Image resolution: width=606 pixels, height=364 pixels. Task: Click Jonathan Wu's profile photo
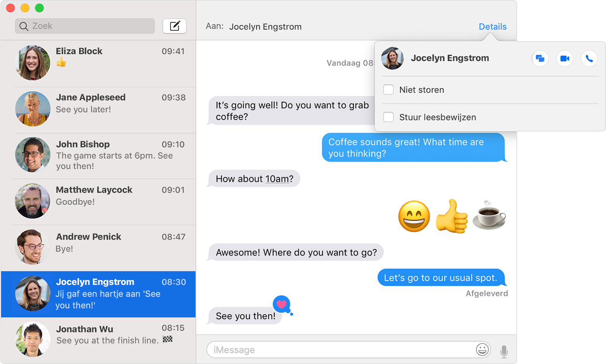click(33, 339)
